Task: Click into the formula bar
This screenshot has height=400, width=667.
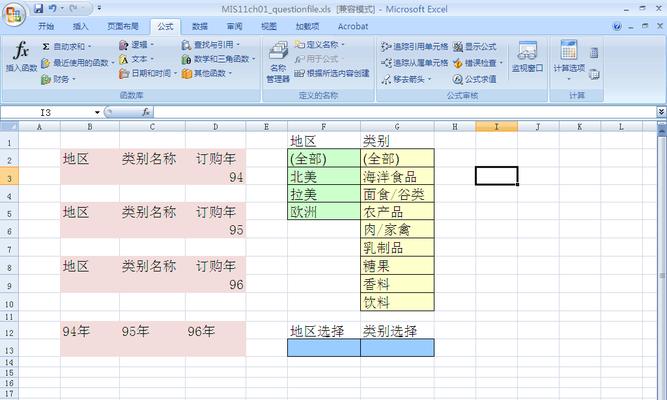Action: pyautogui.click(x=405, y=112)
